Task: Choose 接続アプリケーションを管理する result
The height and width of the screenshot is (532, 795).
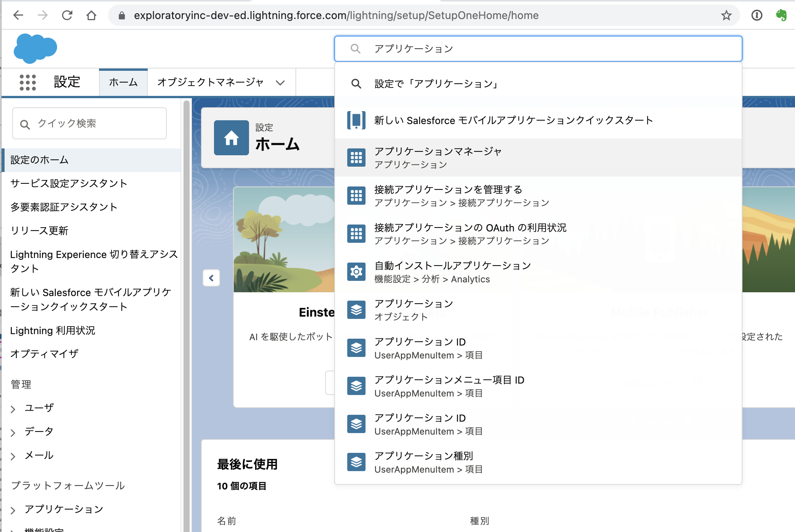Action: [x=538, y=196]
